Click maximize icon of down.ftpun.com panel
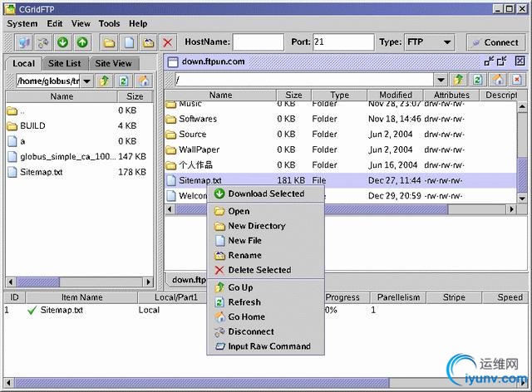 coord(502,61)
